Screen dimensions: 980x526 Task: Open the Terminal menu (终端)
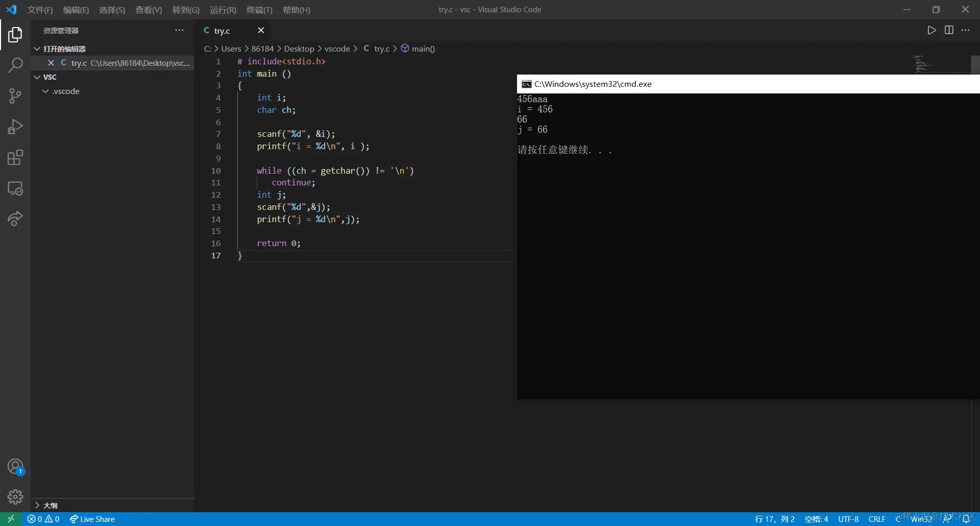click(x=259, y=10)
